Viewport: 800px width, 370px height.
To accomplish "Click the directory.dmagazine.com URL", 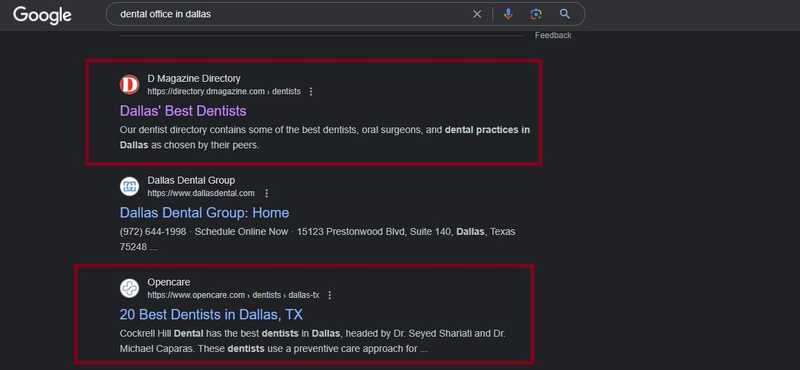I will pyautogui.click(x=224, y=92).
